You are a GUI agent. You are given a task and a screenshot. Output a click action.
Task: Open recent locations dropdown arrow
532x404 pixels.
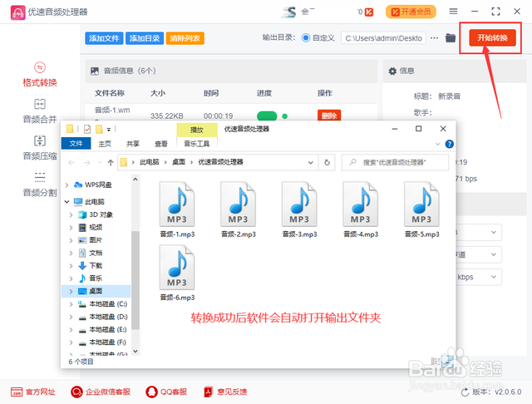(100, 162)
